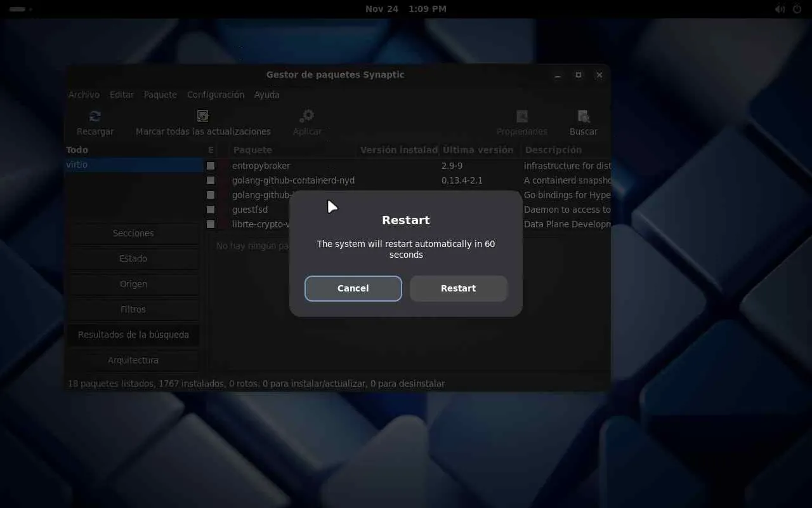Sort by the Última versión column header

(x=480, y=150)
